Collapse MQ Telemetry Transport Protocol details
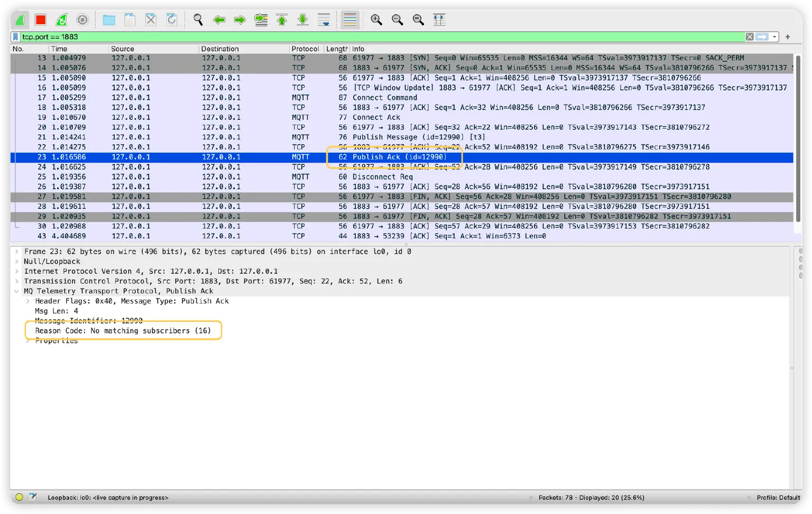Screen dimensions: 812x514 (x=16, y=291)
